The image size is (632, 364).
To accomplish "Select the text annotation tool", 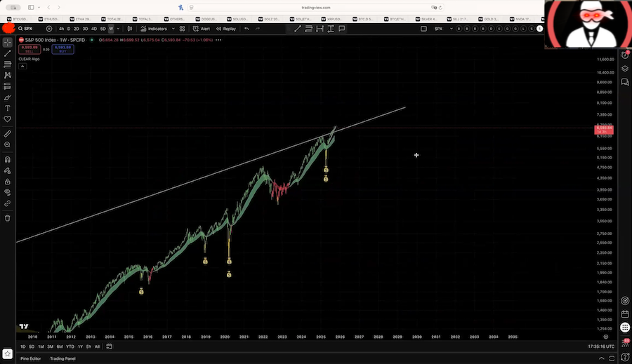I will (x=8, y=108).
